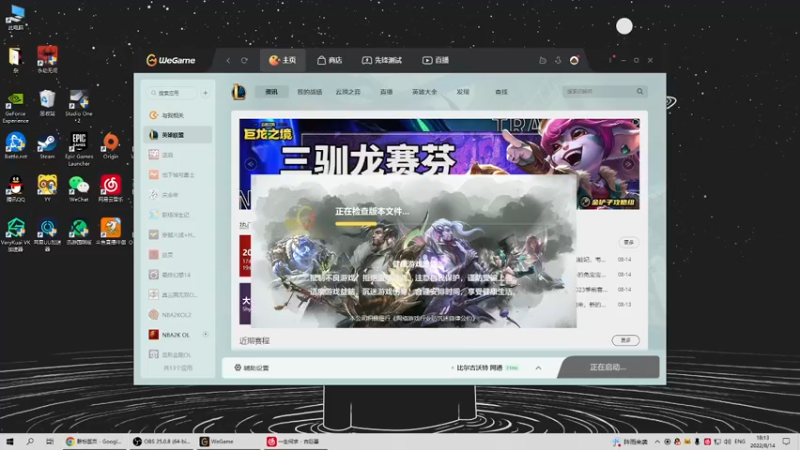Screen dimensions: 800x450
Task: Click 更多 beside 近期赛程
Action: (626, 340)
